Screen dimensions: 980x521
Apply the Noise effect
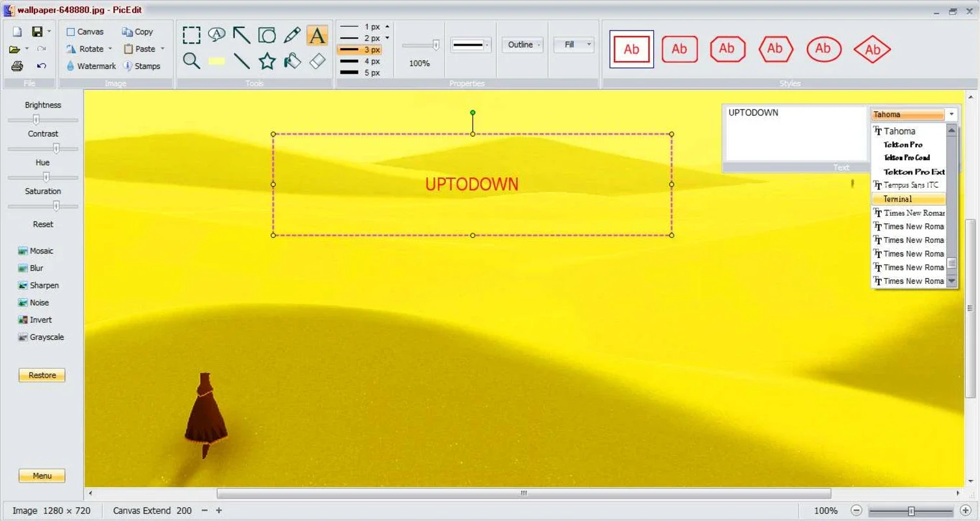tap(34, 303)
